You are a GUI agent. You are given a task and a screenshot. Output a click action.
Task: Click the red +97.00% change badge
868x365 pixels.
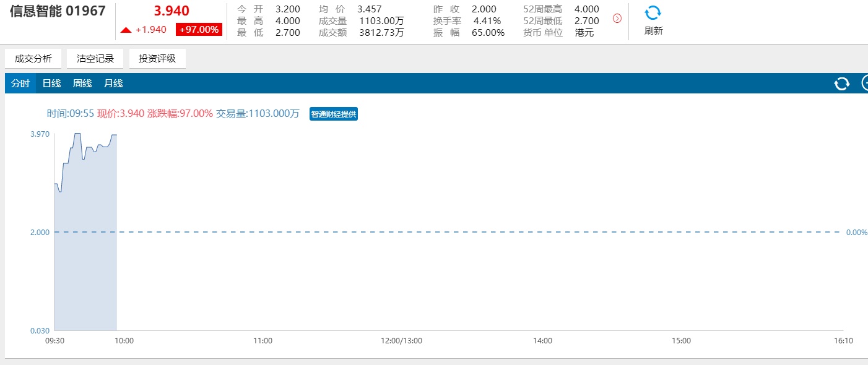pyautogui.click(x=199, y=30)
